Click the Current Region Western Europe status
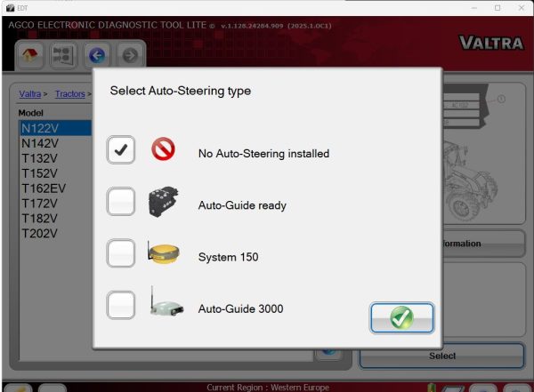The width and height of the screenshot is (534, 392). [x=268, y=388]
